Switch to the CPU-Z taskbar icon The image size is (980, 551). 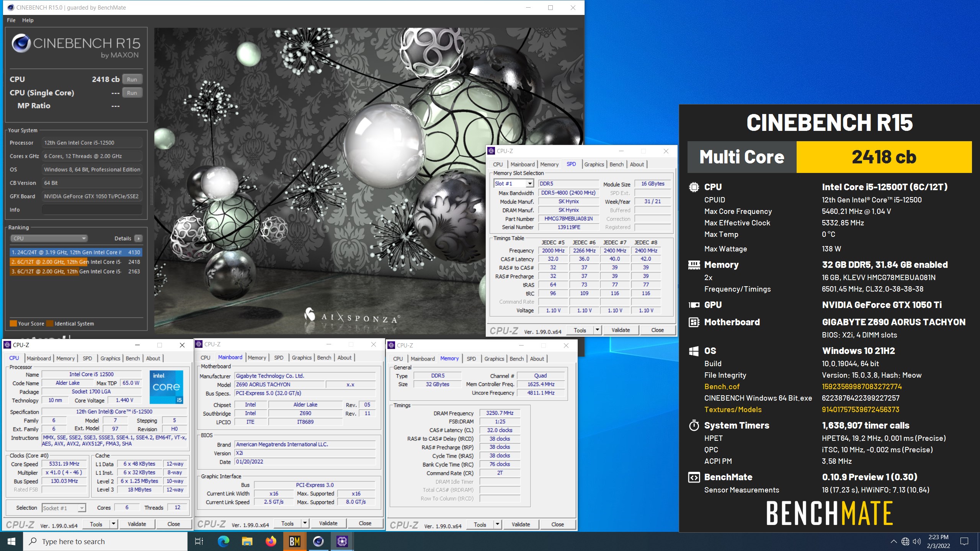(x=342, y=541)
